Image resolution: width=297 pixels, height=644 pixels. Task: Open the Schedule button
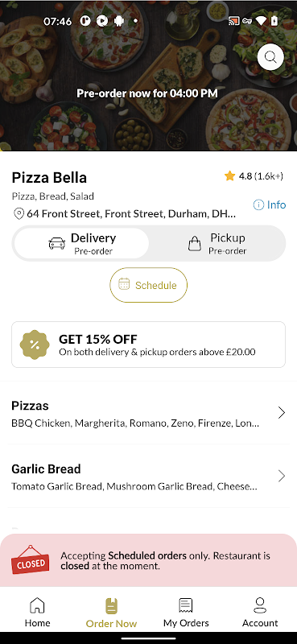pyautogui.click(x=148, y=285)
